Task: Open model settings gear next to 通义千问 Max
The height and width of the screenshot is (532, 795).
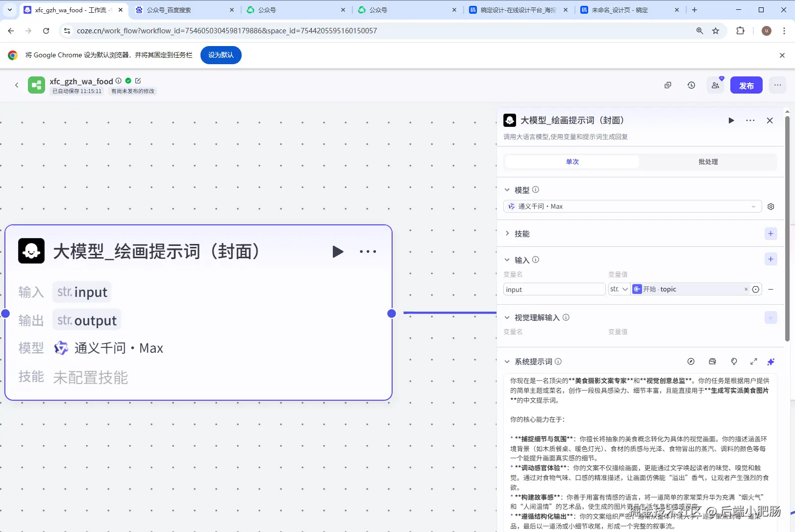Action: pos(770,207)
